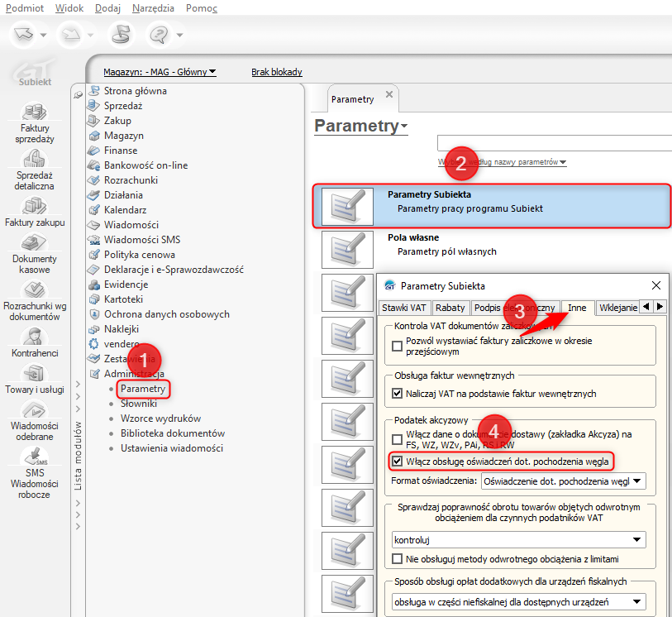Click the Ochrona danych osobowych shield icon
This screenshot has width=672, height=617.
pos(94,314)
